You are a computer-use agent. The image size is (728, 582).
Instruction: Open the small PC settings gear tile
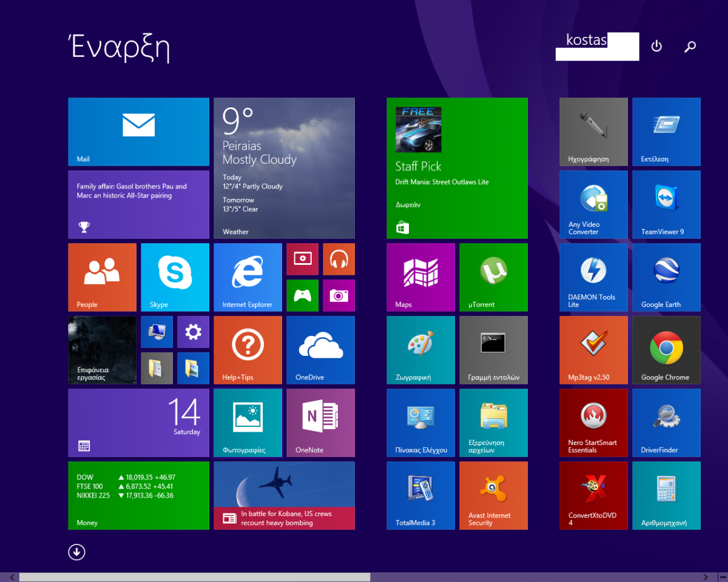[193, 332]
